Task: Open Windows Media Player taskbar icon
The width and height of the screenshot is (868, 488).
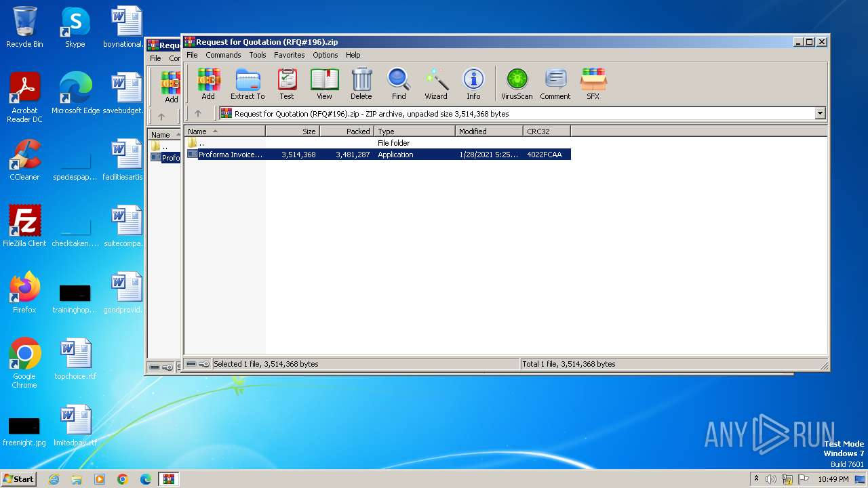Action: [x=100, y=479]
